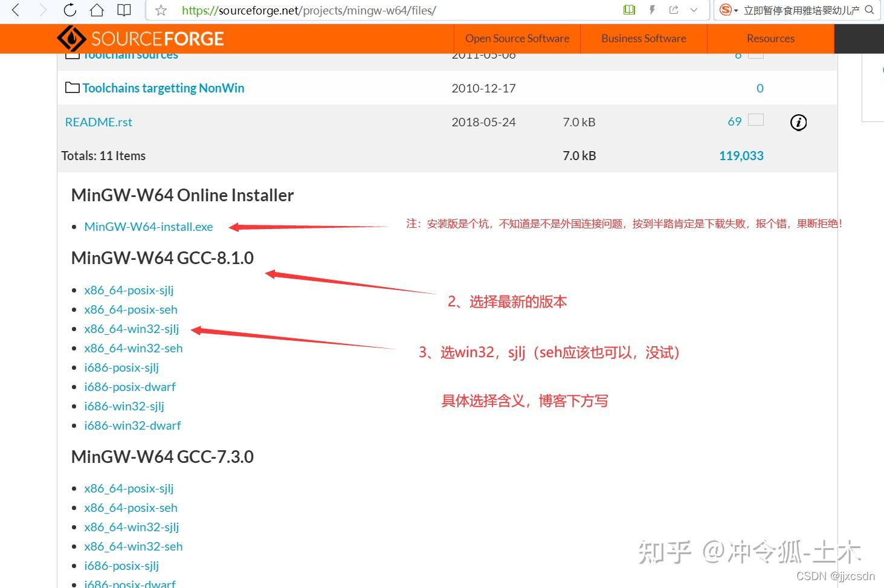Select the Business Software menu
Screen dimensions: 884x588
click(643, 38)
